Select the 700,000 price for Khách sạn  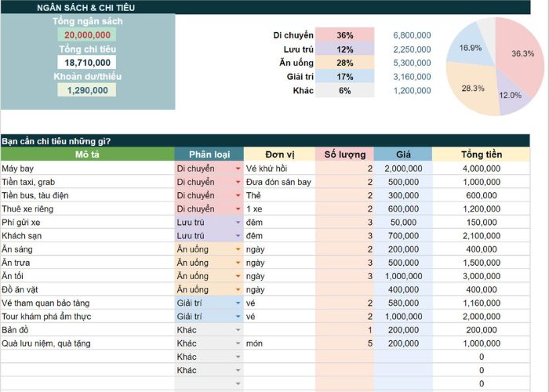(x=403, y=235)
